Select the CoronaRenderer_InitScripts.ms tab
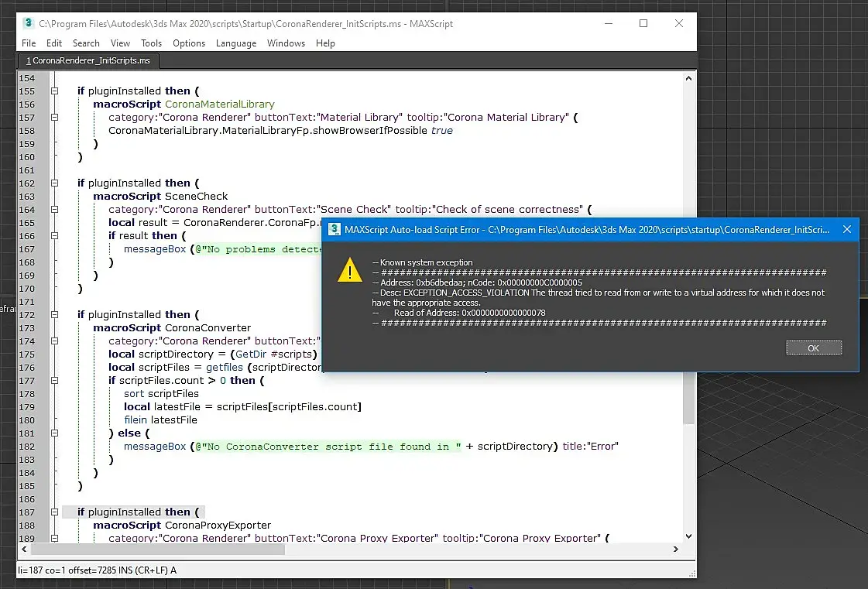Screen dimensions: 868x589 tap(88, 60)
